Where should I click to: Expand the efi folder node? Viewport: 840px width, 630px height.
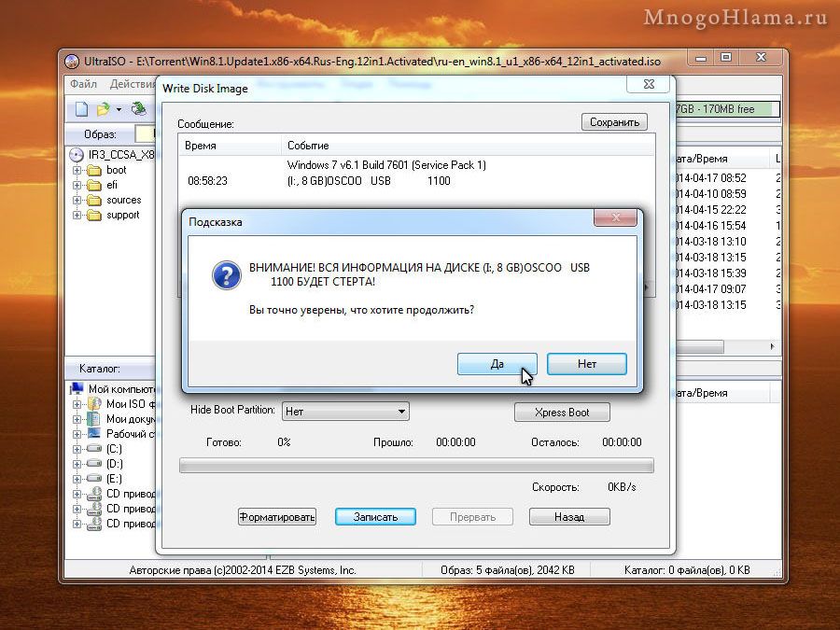click(77, 185)
